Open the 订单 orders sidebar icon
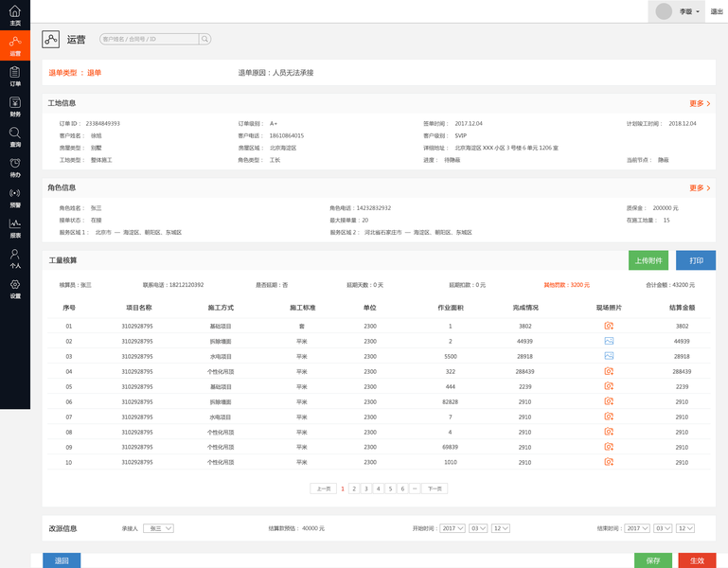The height and width of the screenshot is (568, 728). 15,76
